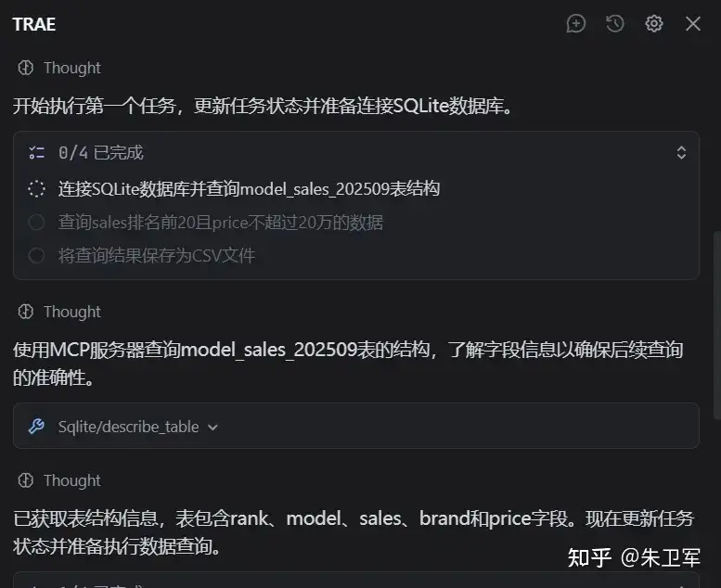Toggle the save as CSV task circle

tap(37, 256)
